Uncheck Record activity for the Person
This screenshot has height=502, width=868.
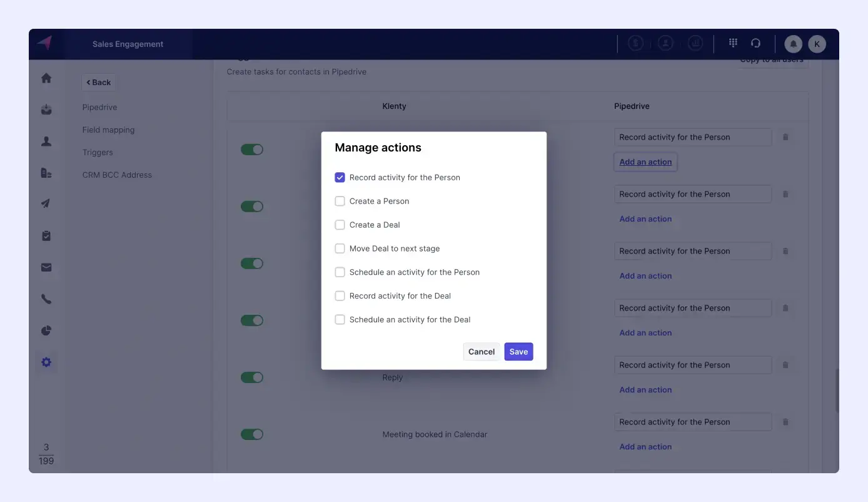340,178
